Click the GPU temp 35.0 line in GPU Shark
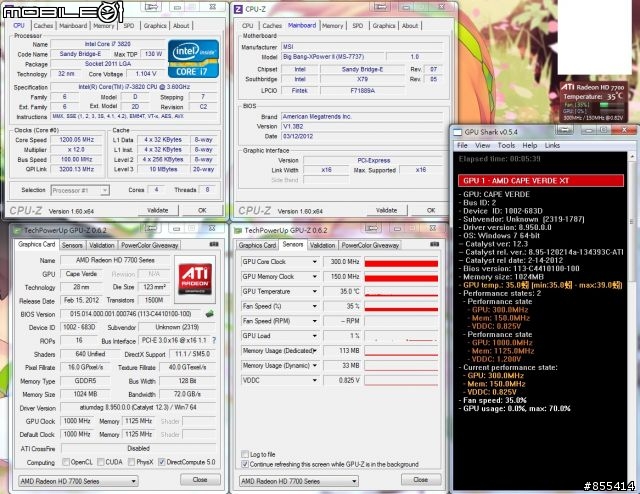Image resolution: width=640 pixels, height=494 pixels. click(542, 285)
